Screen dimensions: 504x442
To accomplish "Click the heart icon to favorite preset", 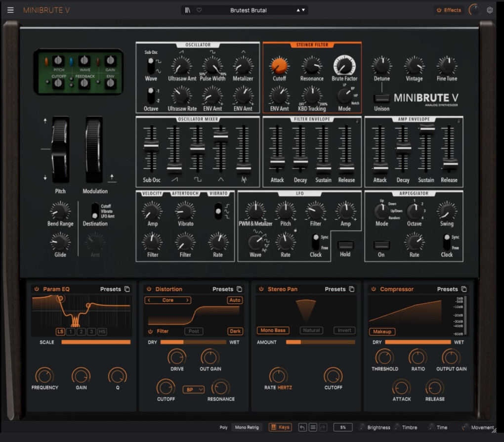I will tap(199, 10).
